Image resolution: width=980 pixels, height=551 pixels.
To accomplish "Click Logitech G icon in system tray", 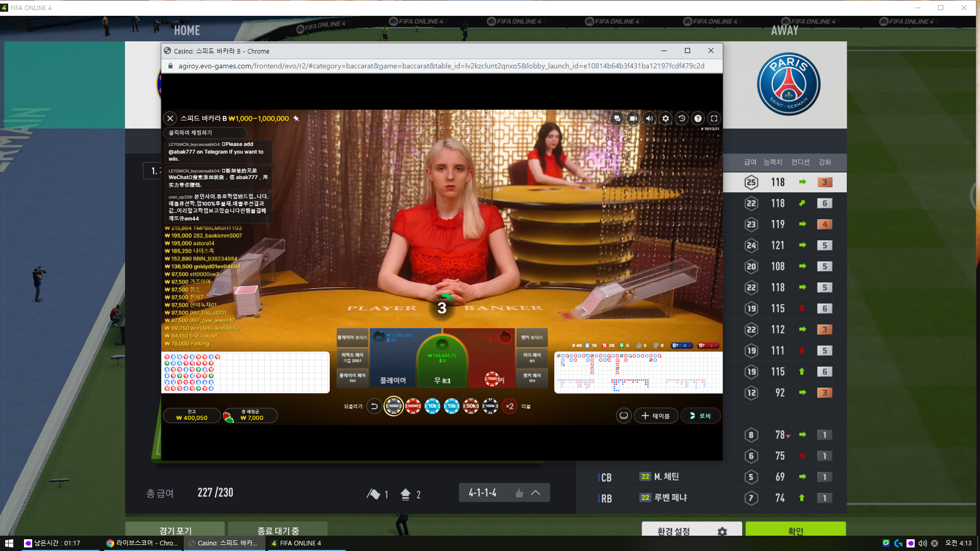I will [898, 543].
